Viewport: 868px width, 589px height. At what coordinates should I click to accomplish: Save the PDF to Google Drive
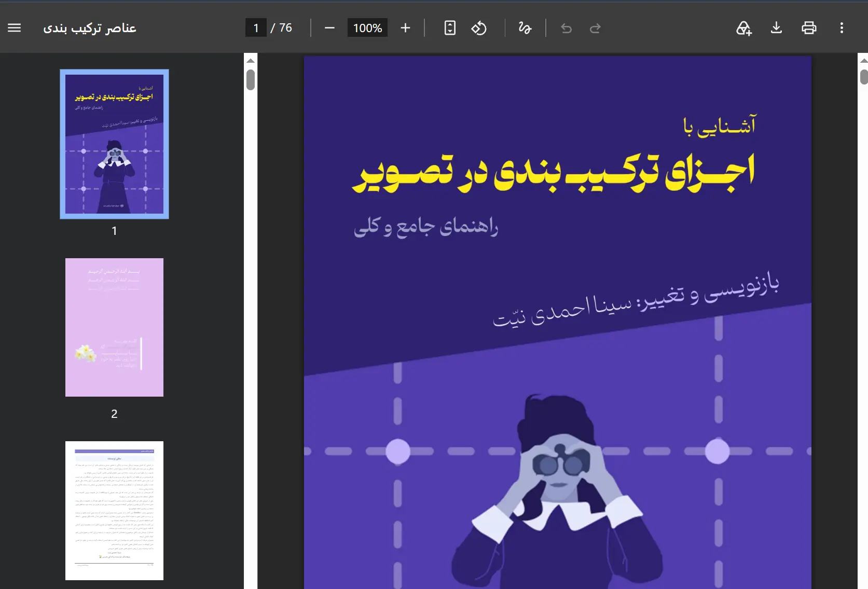[x=743, y=28]
